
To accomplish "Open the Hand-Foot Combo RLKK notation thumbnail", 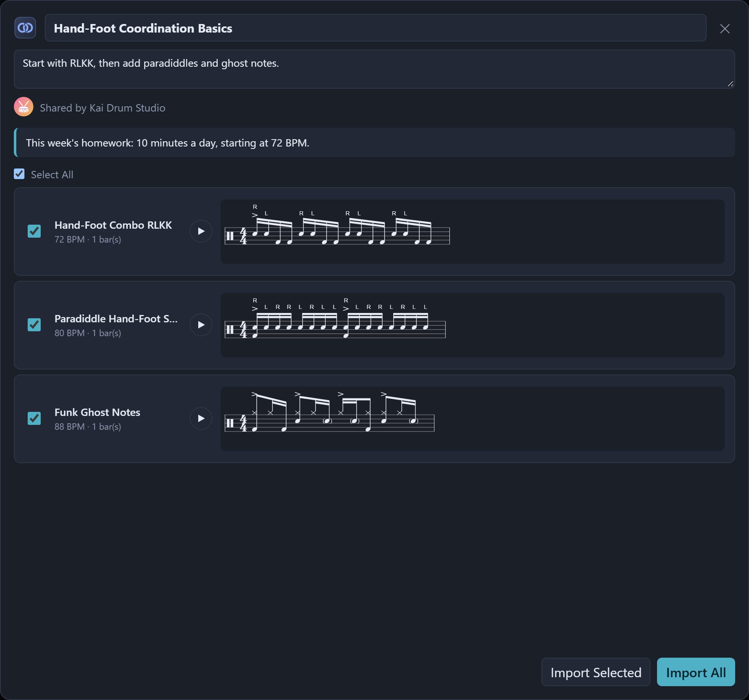I will coord(472,232).
